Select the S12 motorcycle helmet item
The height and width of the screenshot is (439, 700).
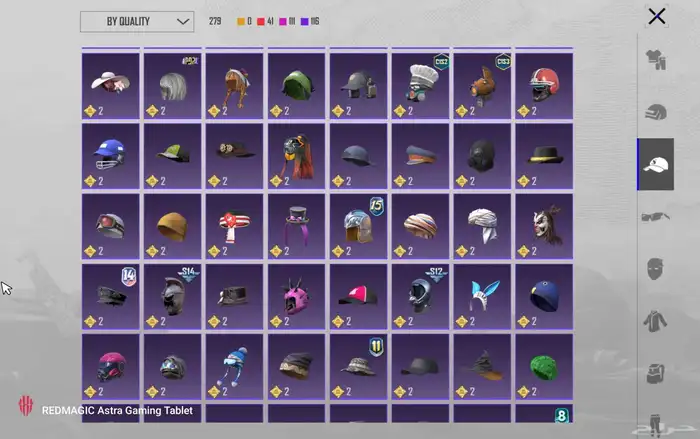(421, 296)
